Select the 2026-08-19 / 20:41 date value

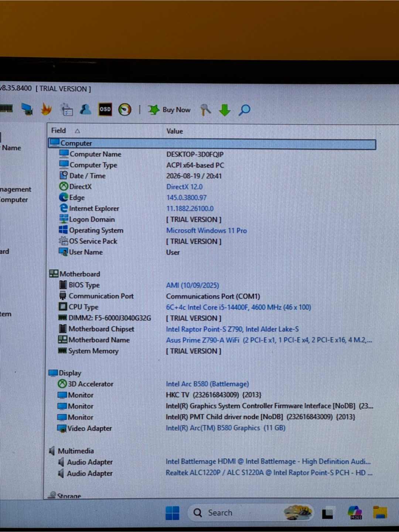(194, 176)
